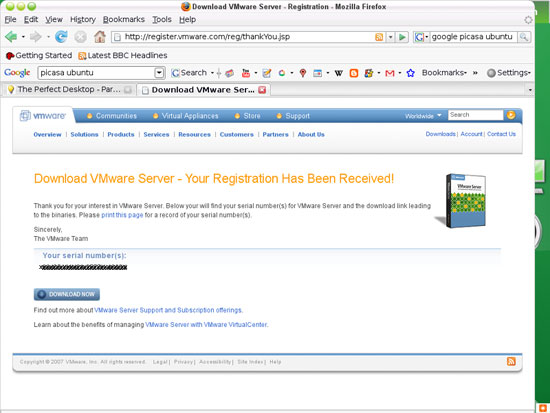
Task: Click the YouTube icon in Google toolbar
Action: coord(246,73)
